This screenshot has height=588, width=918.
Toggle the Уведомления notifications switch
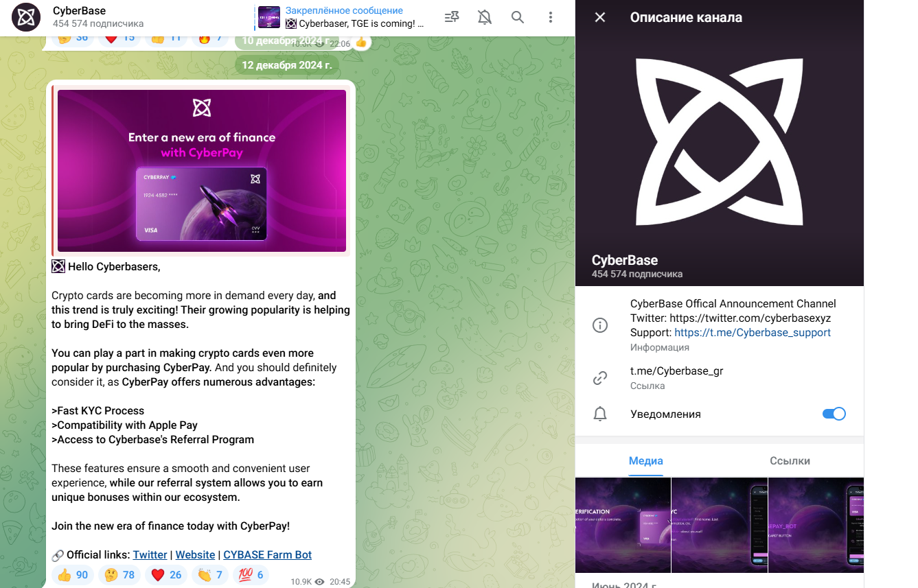(834, 414)
